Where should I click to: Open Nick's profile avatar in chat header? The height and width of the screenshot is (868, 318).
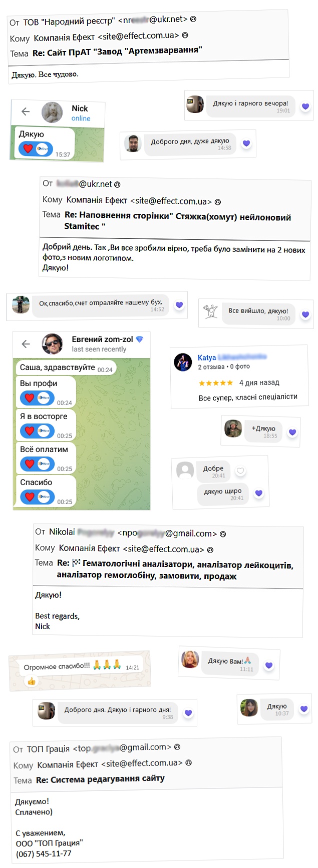click(52, 112)
